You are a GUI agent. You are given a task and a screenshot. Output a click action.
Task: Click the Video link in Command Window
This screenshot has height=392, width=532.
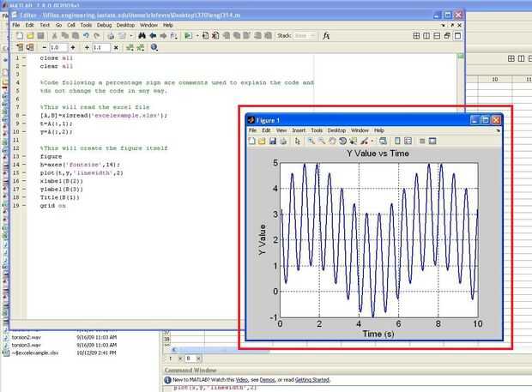pyautogui.click(x=242, y=380)
